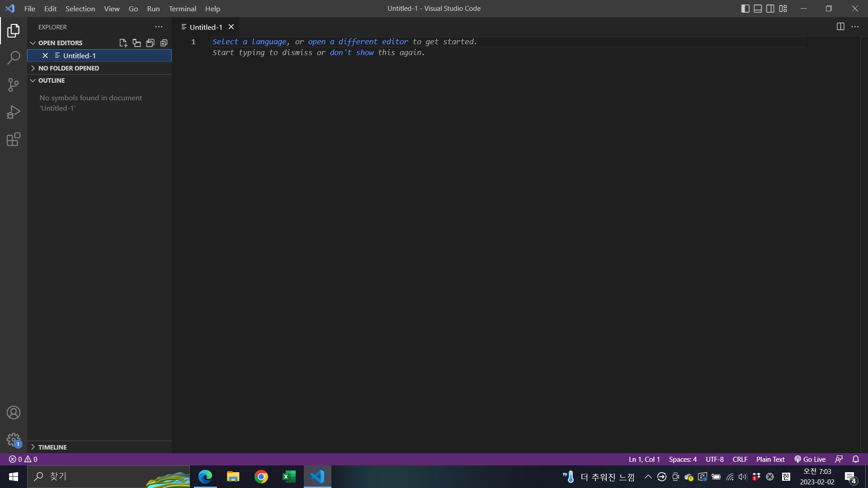
Task: Click 'open a different editor' link
Action: click(358, 42)
